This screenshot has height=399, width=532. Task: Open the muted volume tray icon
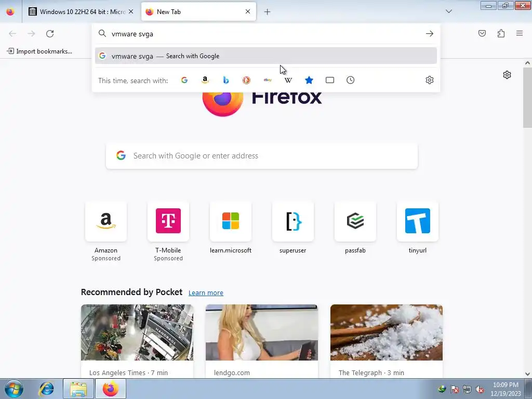click(480, 390)
